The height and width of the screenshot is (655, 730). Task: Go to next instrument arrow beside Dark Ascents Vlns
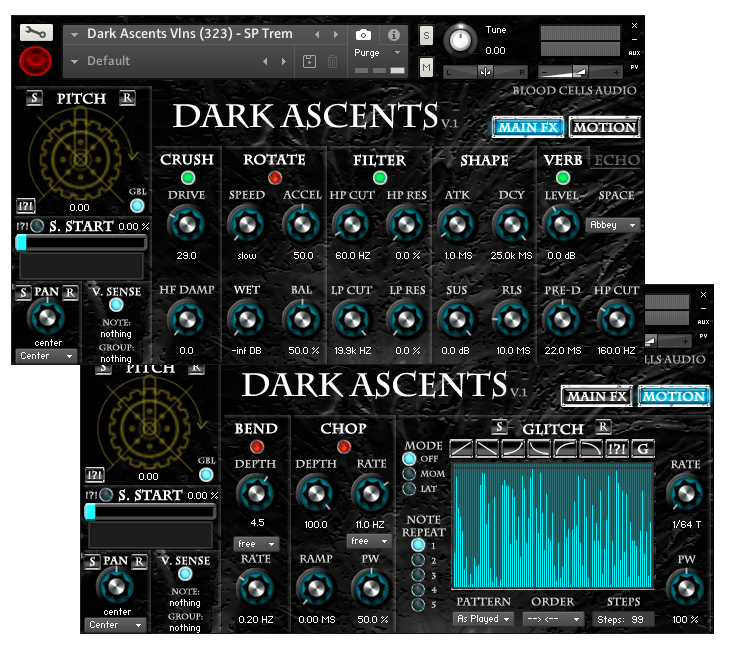tap(336, 34)
